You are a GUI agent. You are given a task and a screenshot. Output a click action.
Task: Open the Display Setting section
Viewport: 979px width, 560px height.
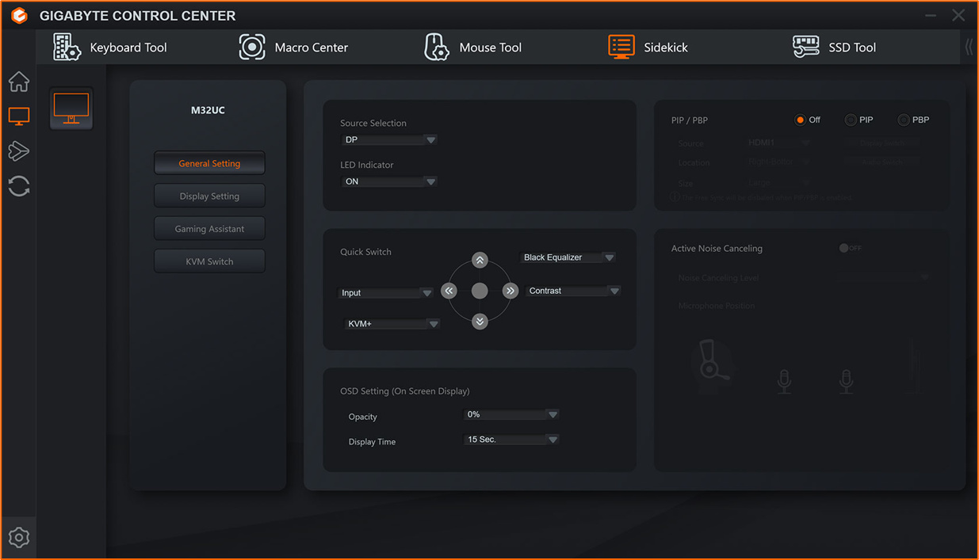coord(209,196)
